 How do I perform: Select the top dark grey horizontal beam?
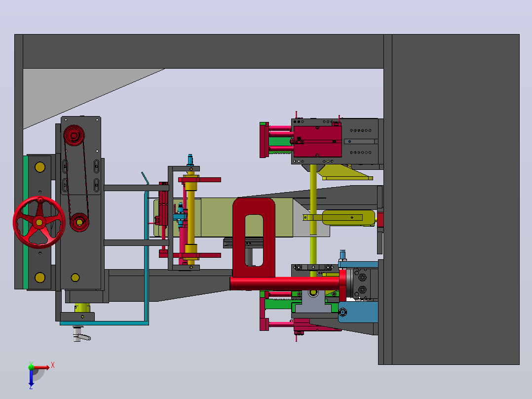[x=203, y=51]
